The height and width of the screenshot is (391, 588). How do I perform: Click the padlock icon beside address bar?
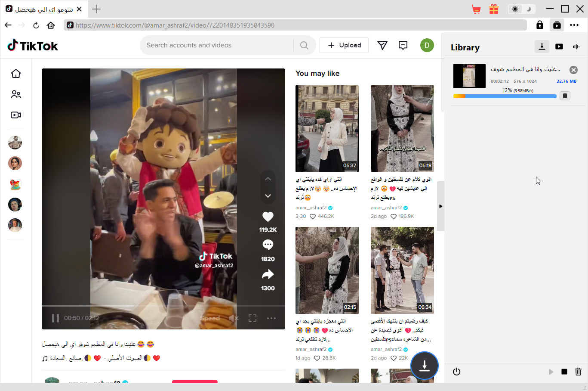[x=540, y=25]
